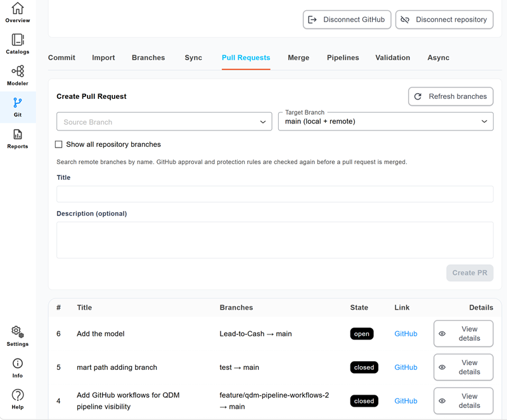Switch to the Async tab

[x=439, y=58]
